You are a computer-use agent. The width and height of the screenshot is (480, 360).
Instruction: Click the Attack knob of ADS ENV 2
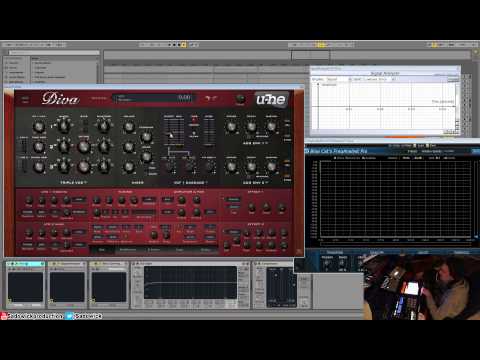click(231, 166)
